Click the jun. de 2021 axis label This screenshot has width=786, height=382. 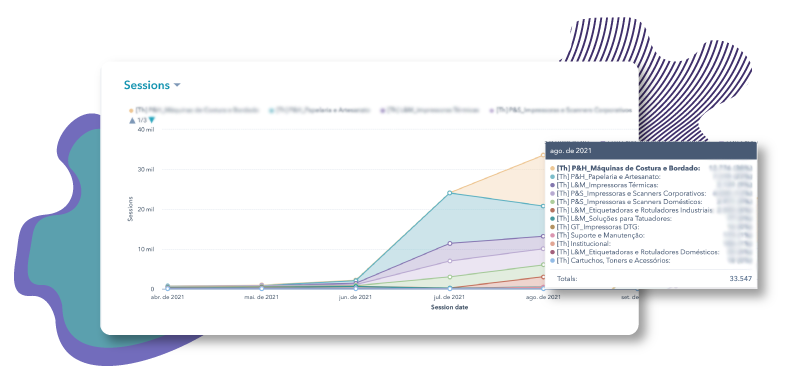355,297
